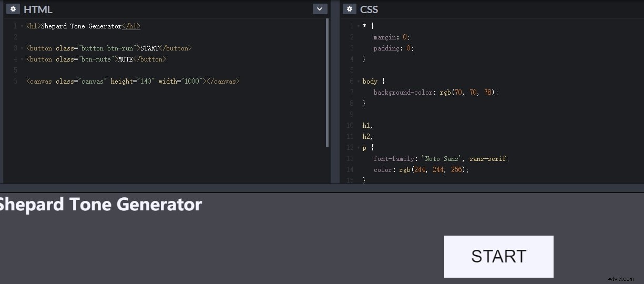Click the Shepard Tone Generator preview heading
Screen dimensions: 644x284
coord(100,205)
